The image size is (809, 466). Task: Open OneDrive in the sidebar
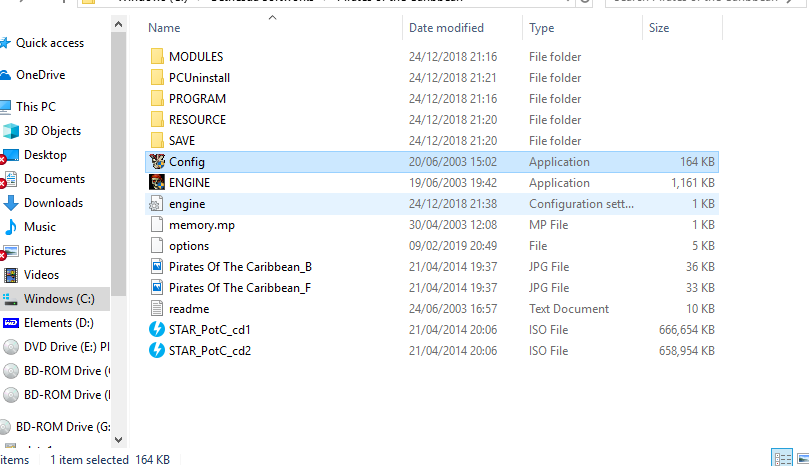[40, 75]
